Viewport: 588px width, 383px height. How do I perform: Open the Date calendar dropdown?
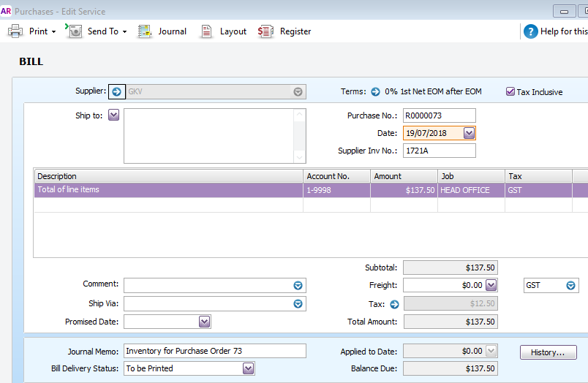(x=469, y=133)
